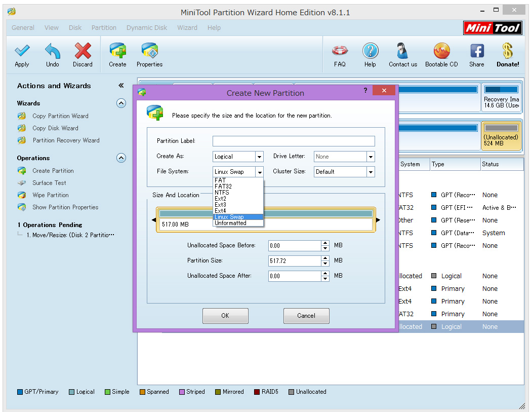Collapse the Actions and Wizards panel

[x=121, y=86]
